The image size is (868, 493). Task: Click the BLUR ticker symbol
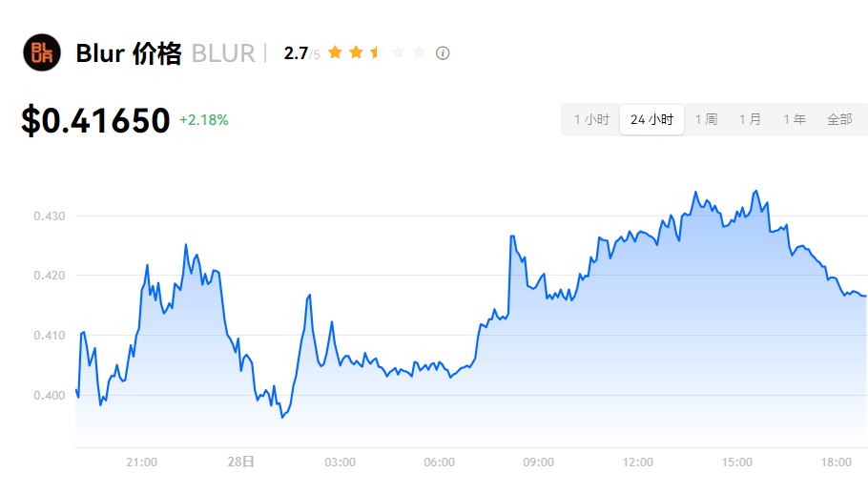pos(223,53)
